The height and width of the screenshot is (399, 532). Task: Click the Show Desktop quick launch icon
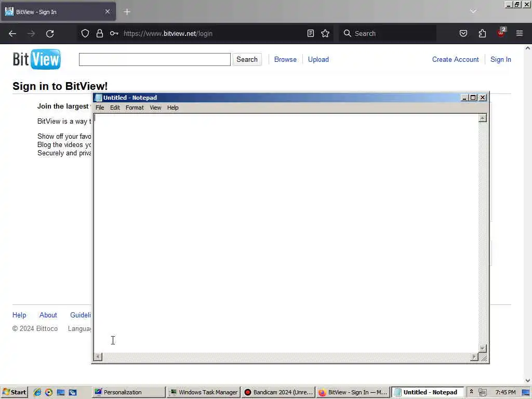pyautogui.click(x=61, y=392)
